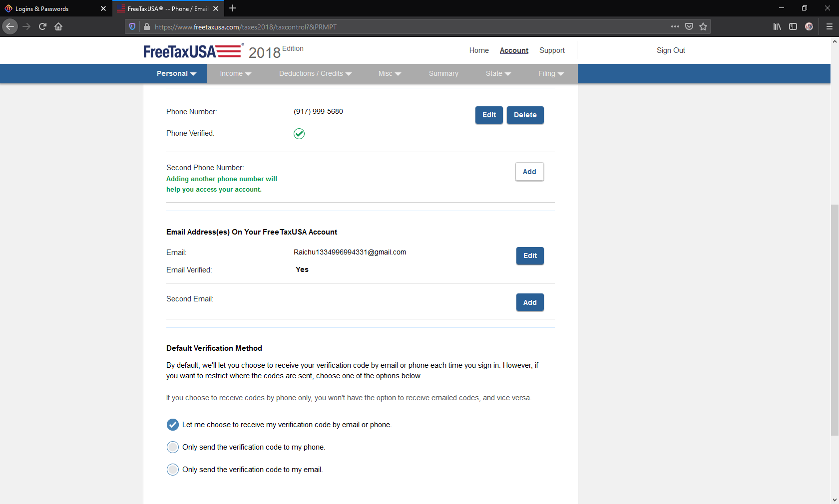Image resolution: width=839 pixels, height=504 pixels.
Task: Expand the Personal dropdown menu
Action: [x=176, y=73]
